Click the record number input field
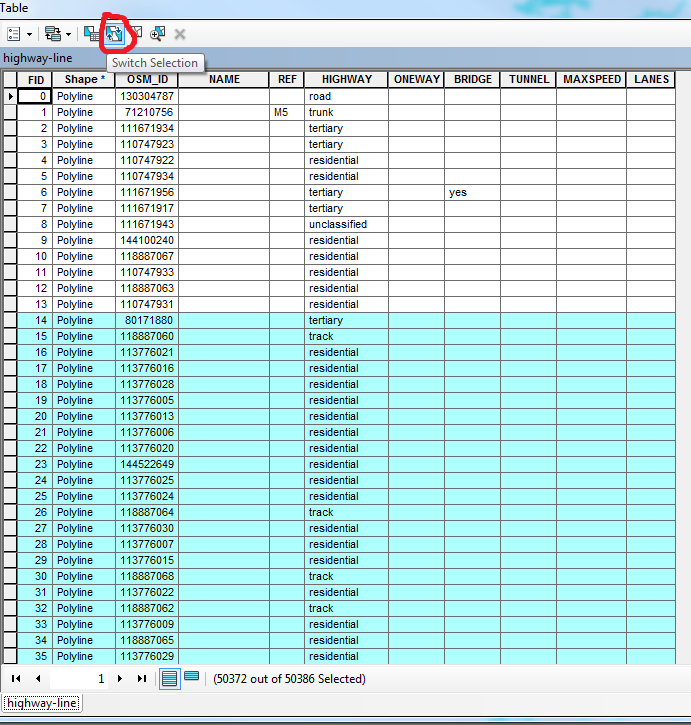 pyautogui.click(x=79, y=678)
